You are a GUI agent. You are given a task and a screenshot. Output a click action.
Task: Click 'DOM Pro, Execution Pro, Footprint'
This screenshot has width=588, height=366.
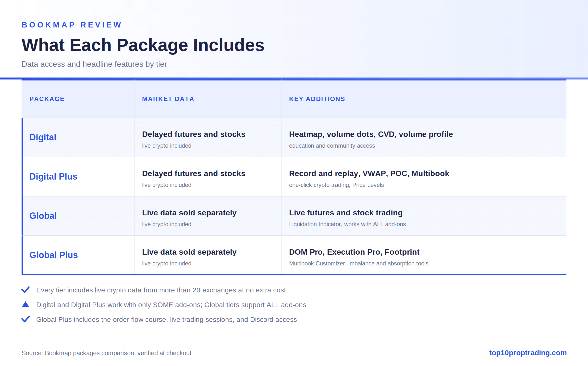[x=354, y=252]
